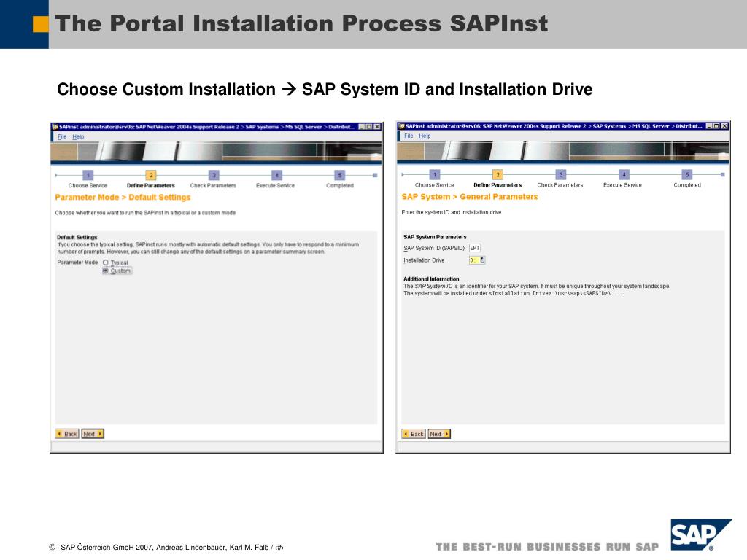This screenshot has width=747, height=560.
Task: Click step 2 Define Parameters marker in left window
Action: [x=150, y=175]
